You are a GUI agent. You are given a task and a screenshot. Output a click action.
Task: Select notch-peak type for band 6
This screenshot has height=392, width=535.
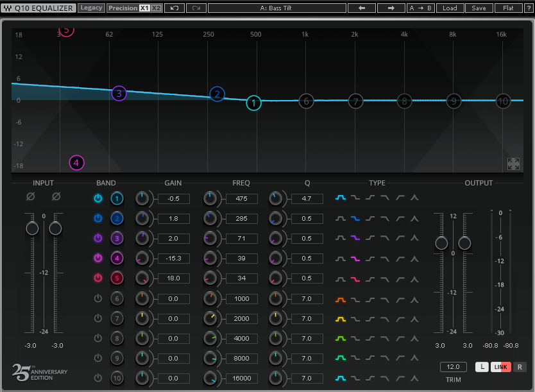coord(414,300)
